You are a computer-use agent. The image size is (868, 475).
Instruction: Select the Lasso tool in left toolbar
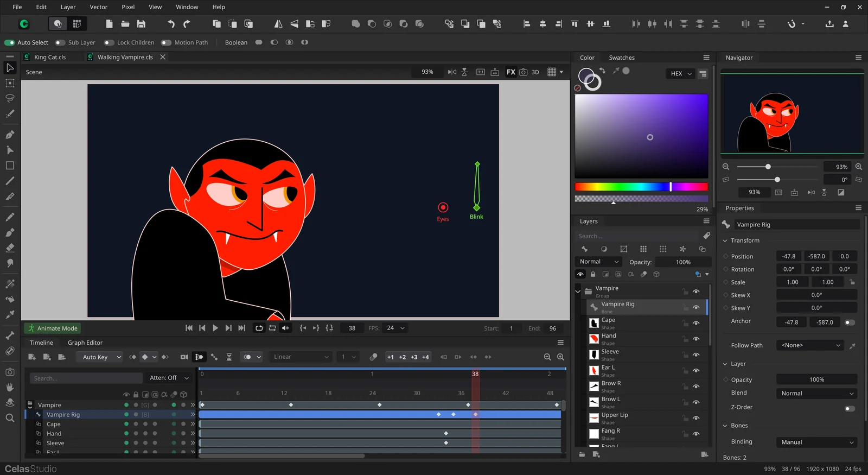pos(10,98)
